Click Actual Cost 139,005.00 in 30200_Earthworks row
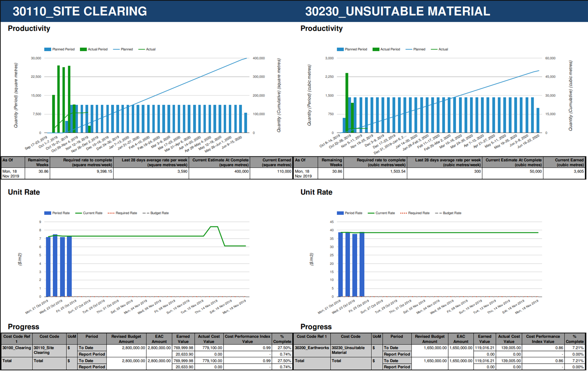The image size is (588, 372). click(x=511, y=348)
